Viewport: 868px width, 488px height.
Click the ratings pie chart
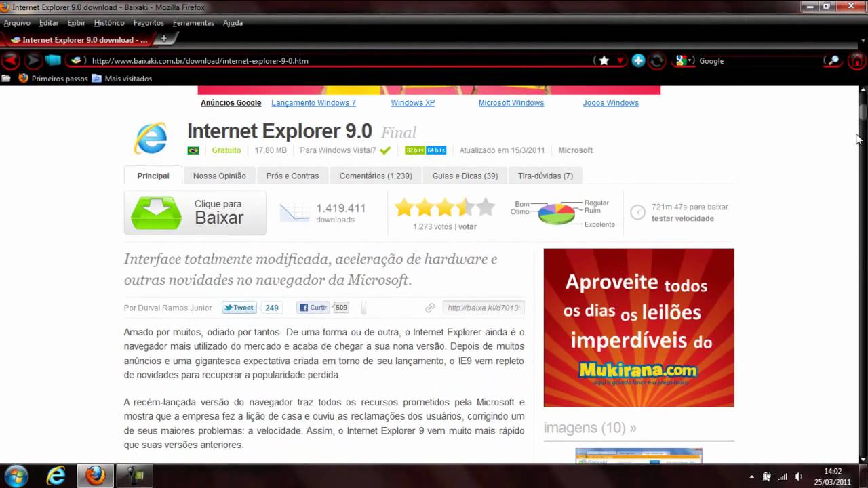coord(556,213)
